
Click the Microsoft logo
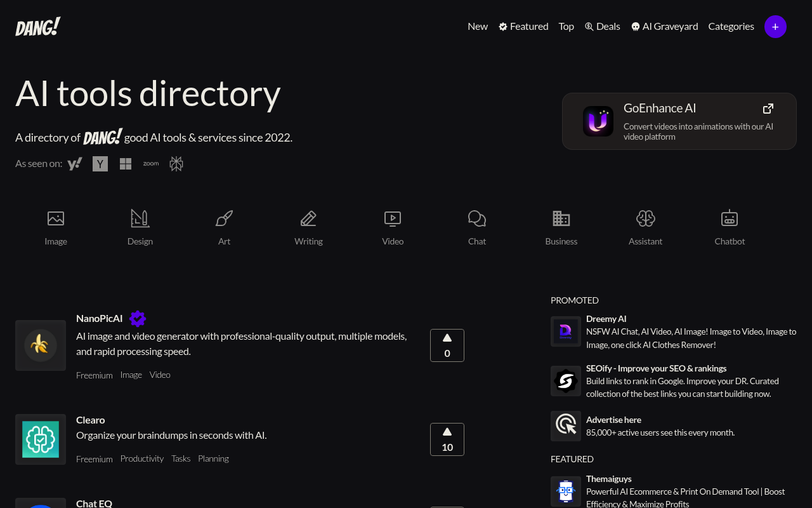[126, 164]
